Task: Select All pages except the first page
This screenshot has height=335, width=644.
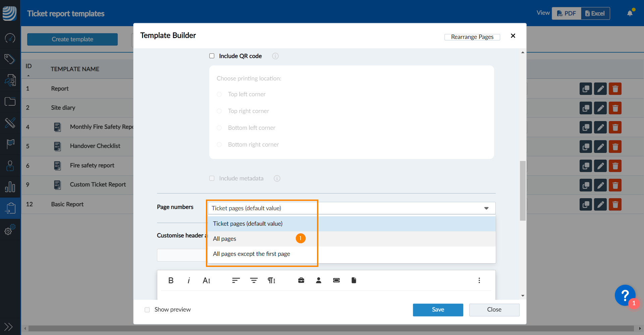Action: coord(251,254)
